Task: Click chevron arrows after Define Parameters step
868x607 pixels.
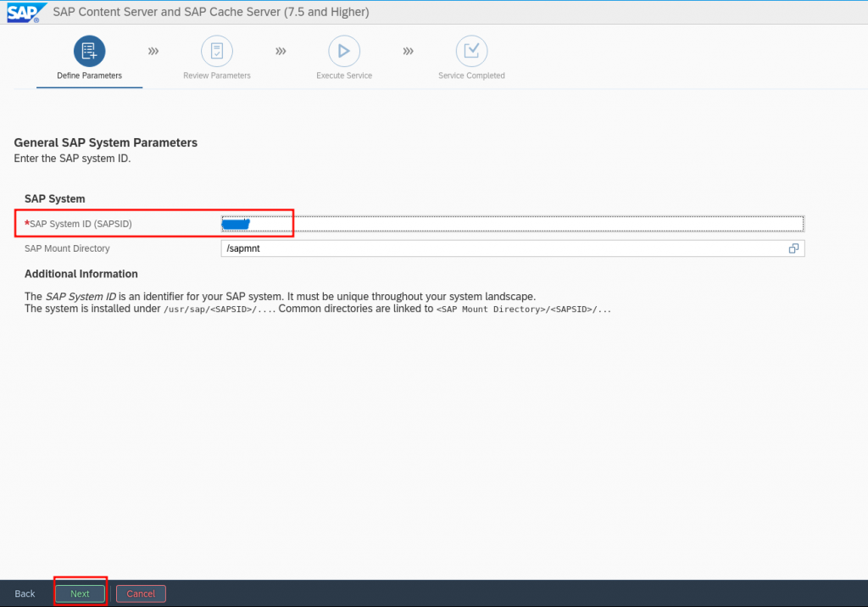Action: [153, 52]
